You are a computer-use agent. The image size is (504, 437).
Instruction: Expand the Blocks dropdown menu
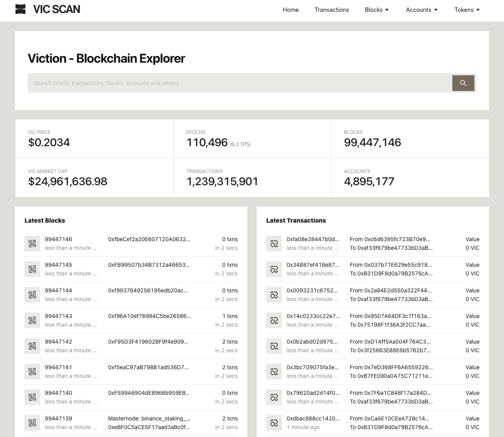377,10
